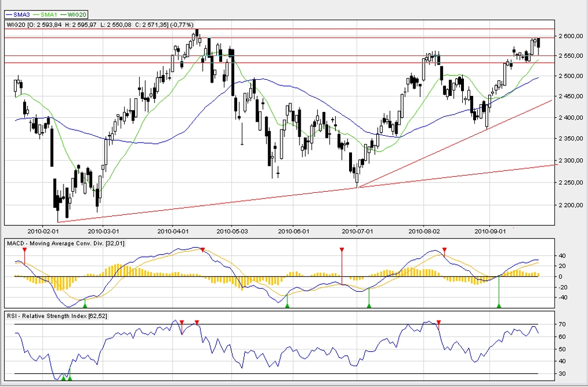Image resolution: width=588 pixels, height=387 pixels.
Task: Click the rightmost green buy marker in MACD
Action: (499, 305)
